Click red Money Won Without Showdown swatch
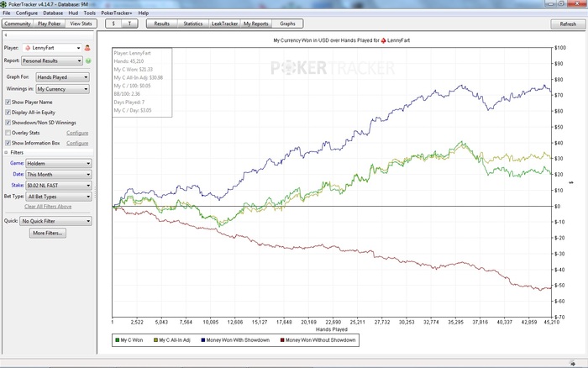 (282, 340)
